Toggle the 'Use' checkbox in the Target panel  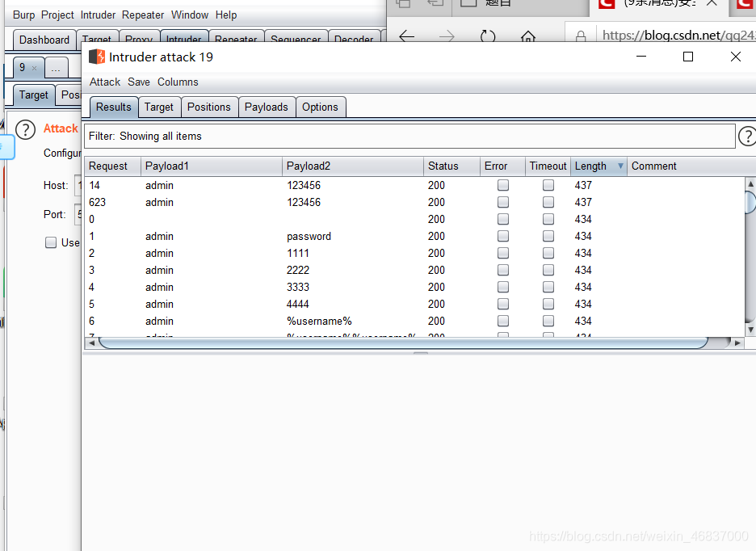(x=51, y=242)
